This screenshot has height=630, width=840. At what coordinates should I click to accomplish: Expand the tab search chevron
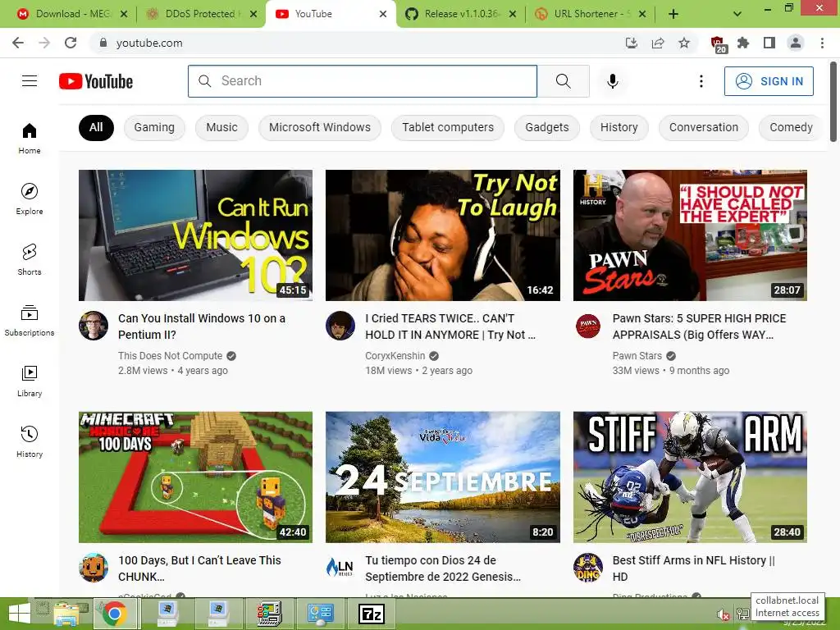pos(737,14)
